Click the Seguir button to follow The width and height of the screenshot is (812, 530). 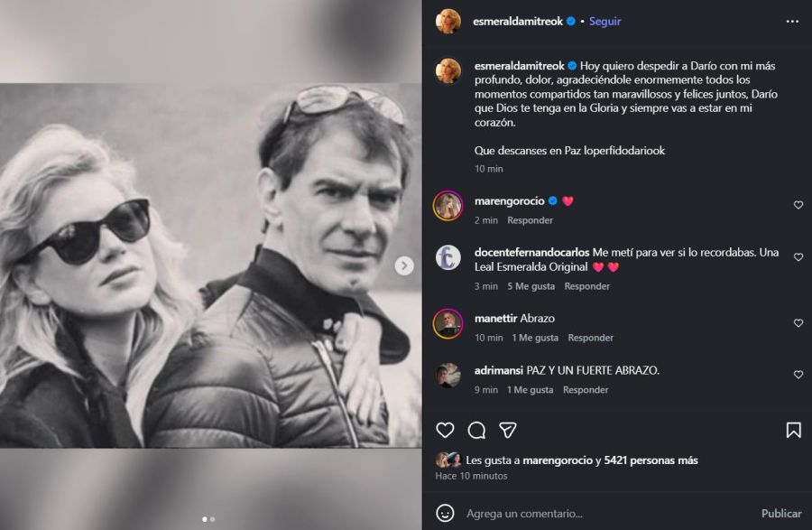point(605,22)
